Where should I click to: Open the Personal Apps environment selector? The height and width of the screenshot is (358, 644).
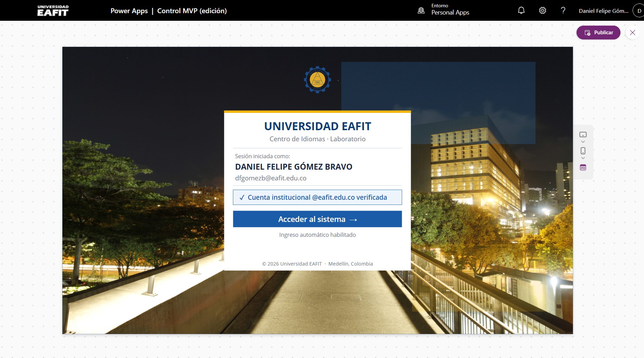point(450,10)
